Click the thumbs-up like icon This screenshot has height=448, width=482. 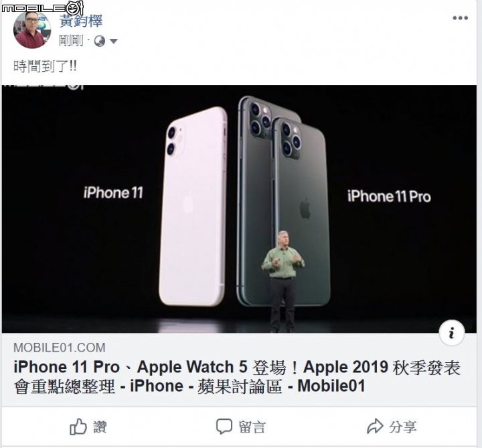tap(78, 427)
